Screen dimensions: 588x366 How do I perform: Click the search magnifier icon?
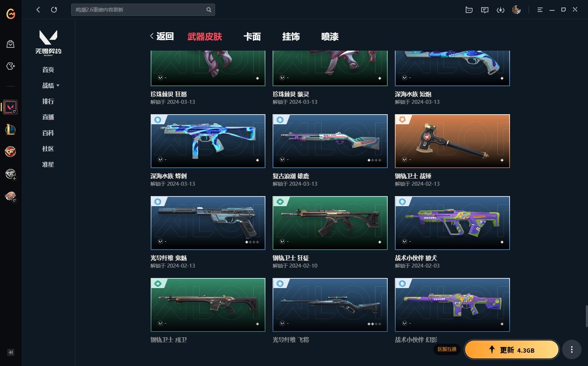pyautogui.click(x=209, y=10)
